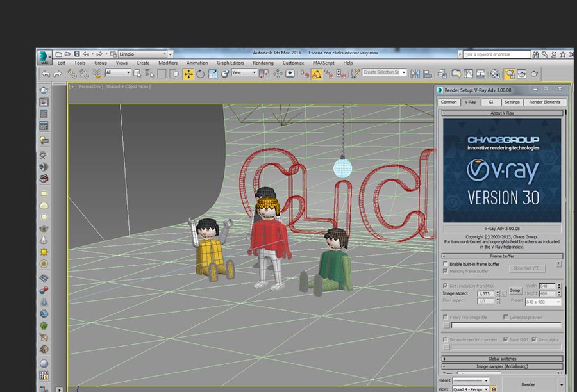
Task: Toggle the Angle Snap icon
Action: (x=316, y=74)
